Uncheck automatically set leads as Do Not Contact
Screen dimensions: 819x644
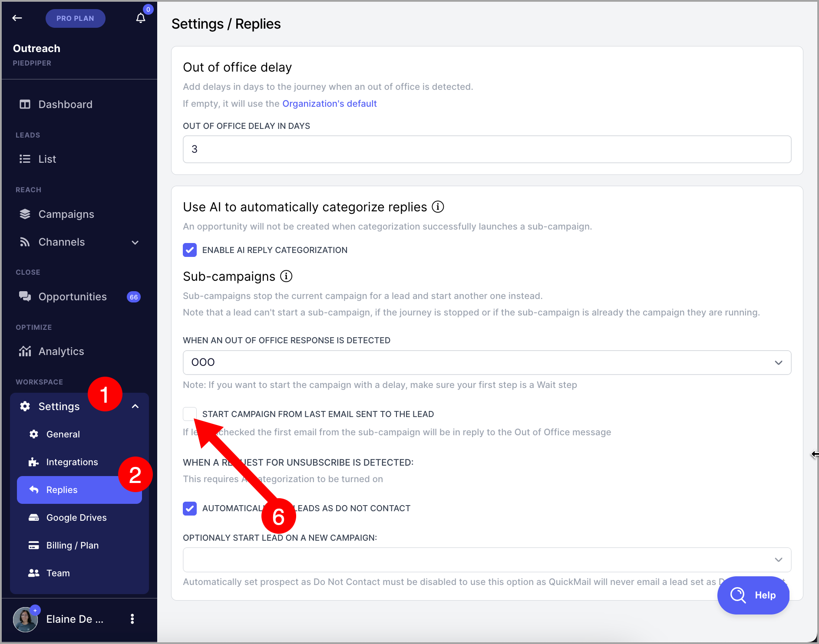[190, 508]
